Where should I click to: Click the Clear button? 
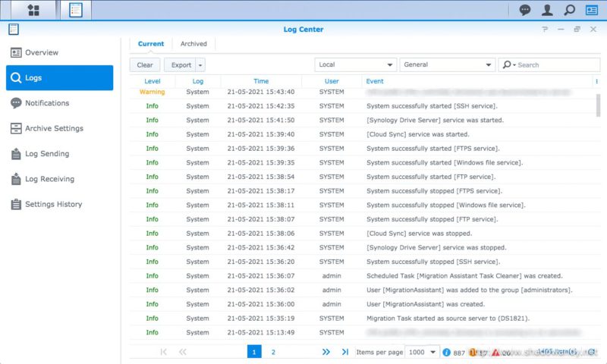pos(145,65)
